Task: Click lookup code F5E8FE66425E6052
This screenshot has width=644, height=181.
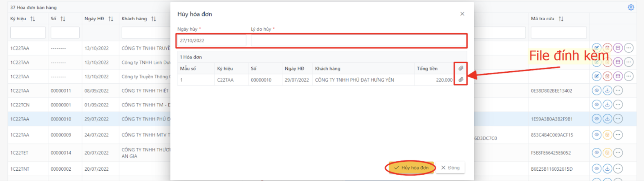Action: [551, 152]
